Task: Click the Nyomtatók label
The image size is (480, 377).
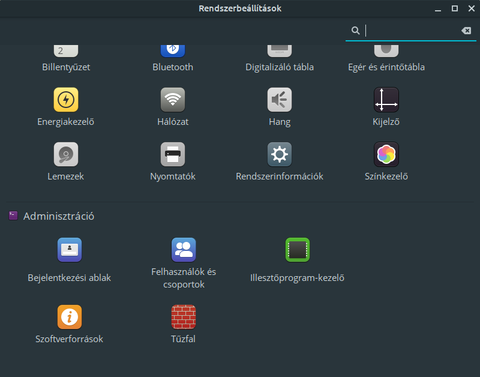Action: pos(173,176)
